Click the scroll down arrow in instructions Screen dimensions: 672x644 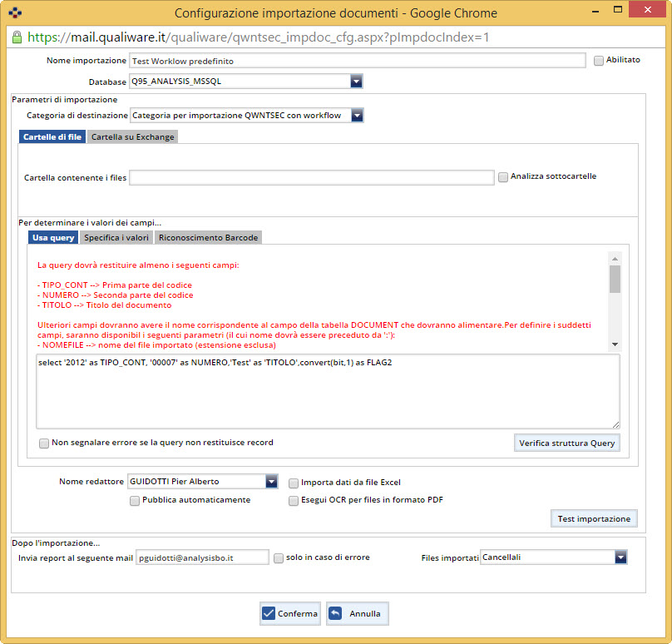(615, 344)
